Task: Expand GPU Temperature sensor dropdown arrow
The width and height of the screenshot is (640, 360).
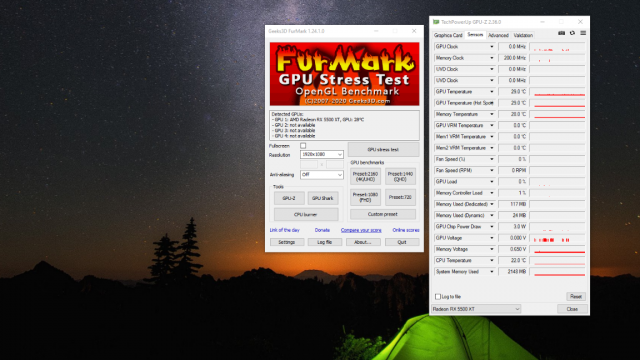Action: 491,92
